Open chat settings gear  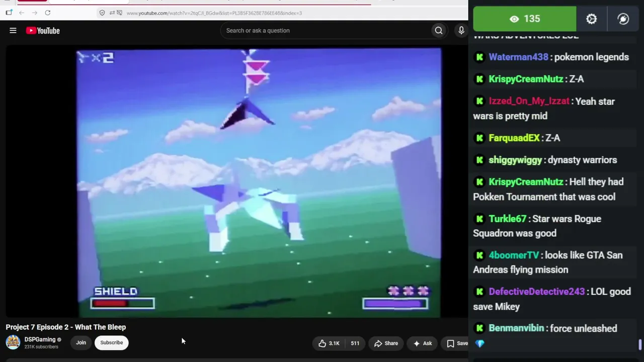pyautogui.click(x=591, y=19)
